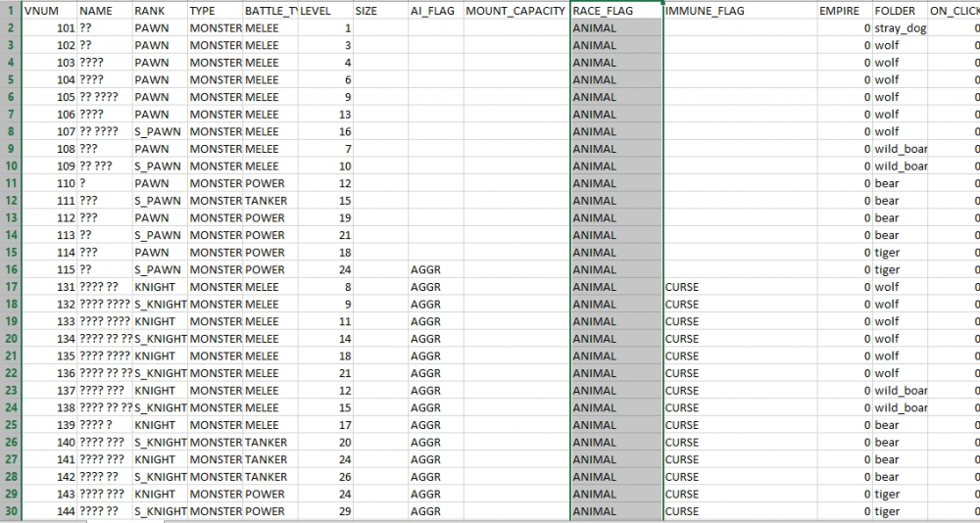This screenshot has width=980, height=523.
Task: Select EMPIRE value 0 in VNUM 105 row
Action: pyautogui.click(x=846, y=97)
